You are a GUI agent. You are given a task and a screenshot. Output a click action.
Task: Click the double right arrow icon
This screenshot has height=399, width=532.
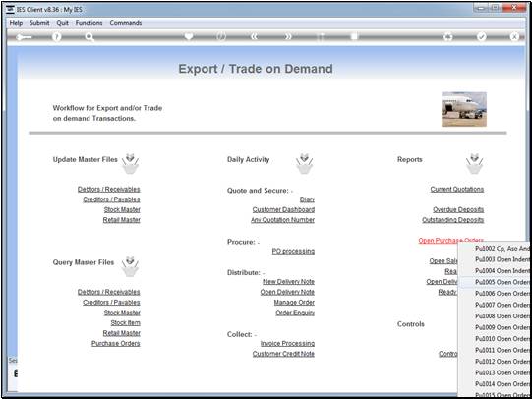tap(288, 36)
